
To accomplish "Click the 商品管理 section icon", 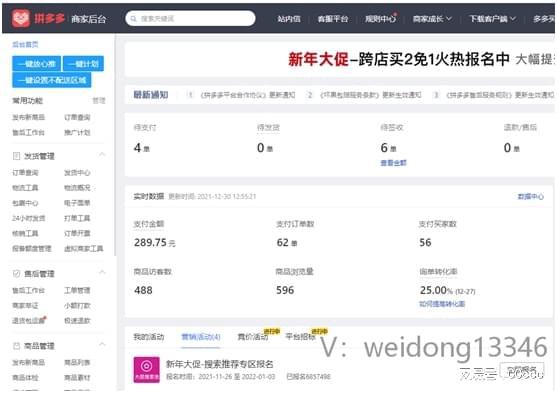I will point(16,346).
